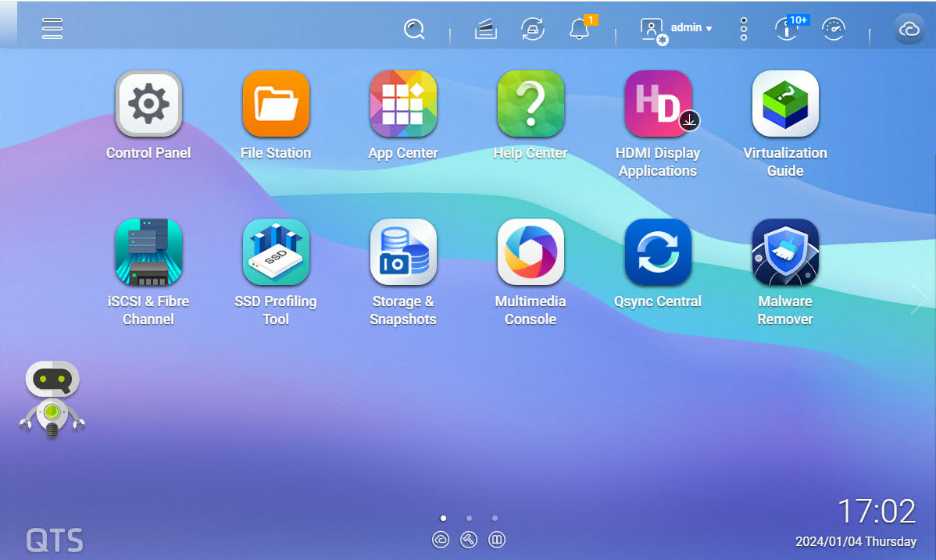Open SSD Profiling Tool
Viewport: 936px width, 560px height.
click(276, 252)
